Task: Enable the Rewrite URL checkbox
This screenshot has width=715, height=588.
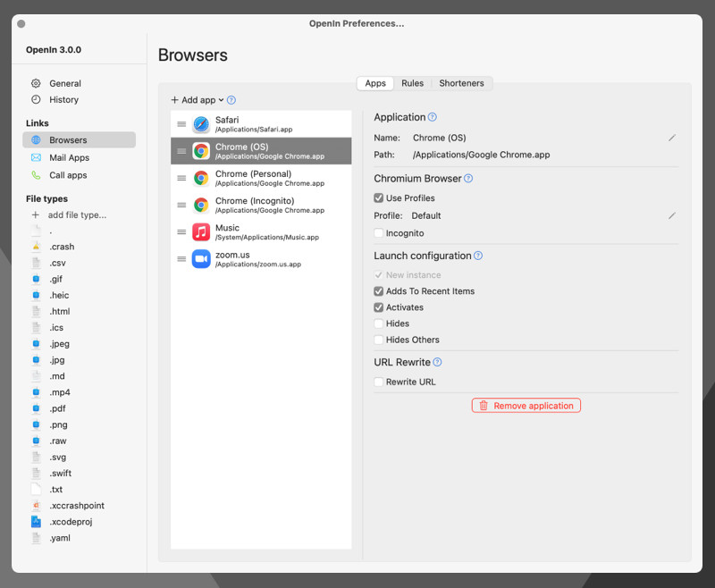Action: click(x=378, y=382)
